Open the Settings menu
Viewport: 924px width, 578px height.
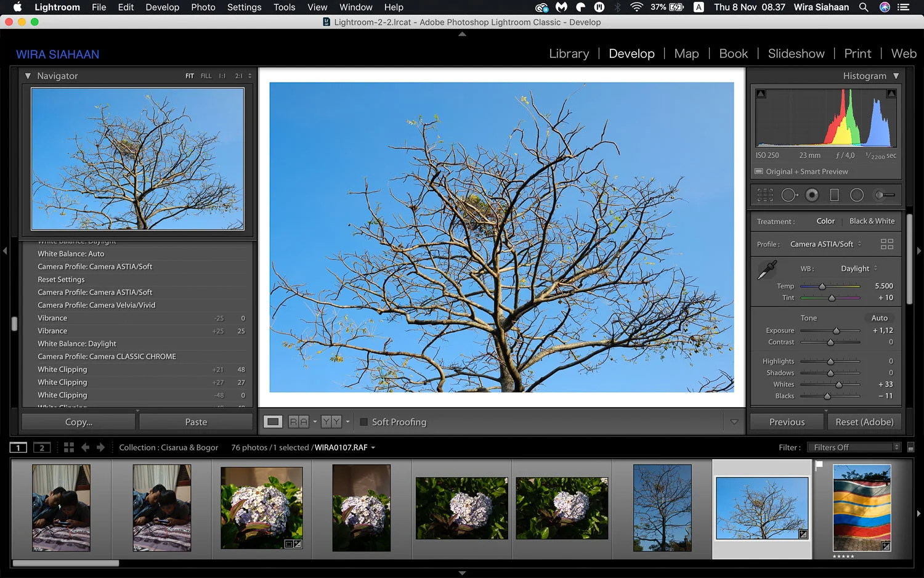click(x=244, y=7)
